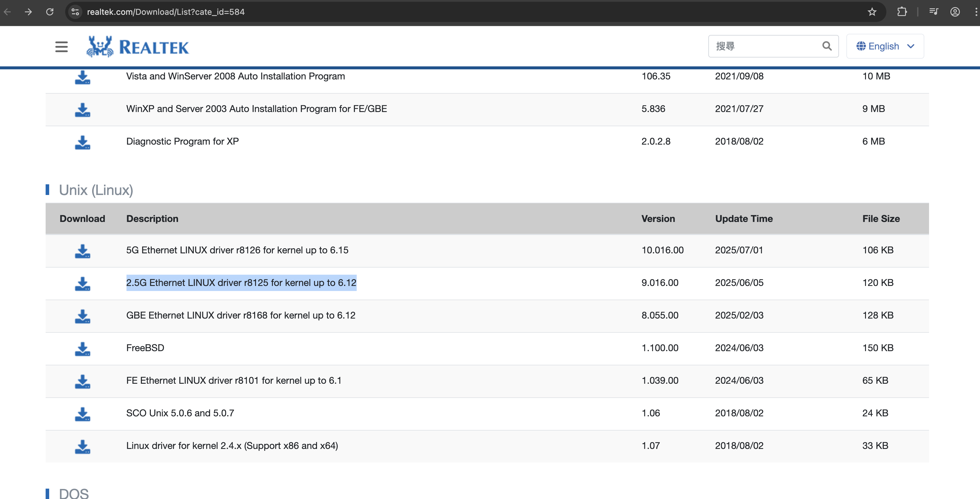This screenshot has width=980, height=499.
Task: Click the address bar URL
Action: tap(166, 12)
